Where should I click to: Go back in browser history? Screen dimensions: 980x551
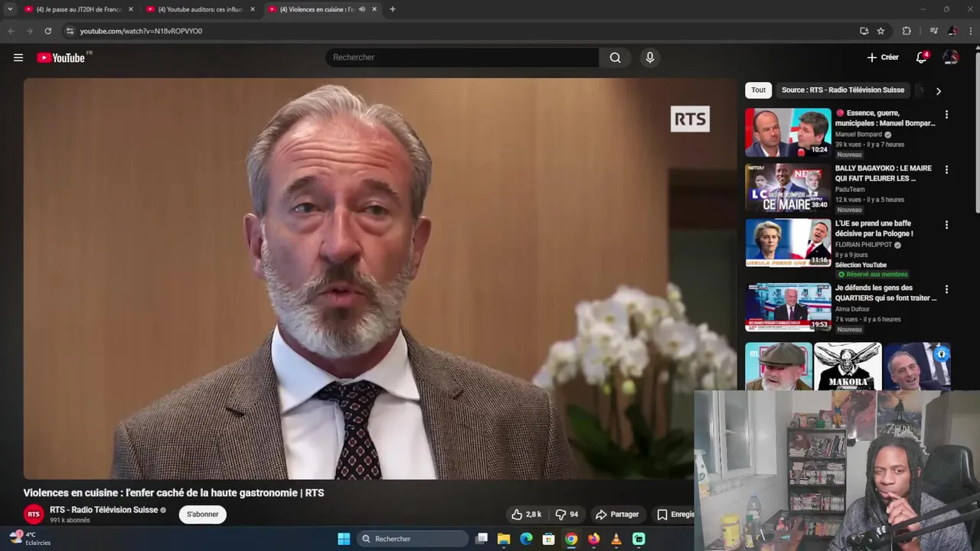[11, 31]
